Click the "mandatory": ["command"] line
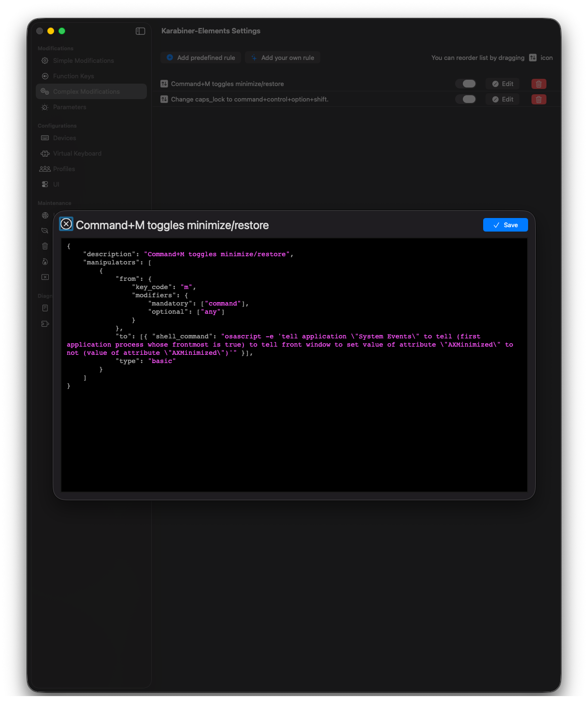588x728 pixels. pyautogui.click(x=198, y=304)
